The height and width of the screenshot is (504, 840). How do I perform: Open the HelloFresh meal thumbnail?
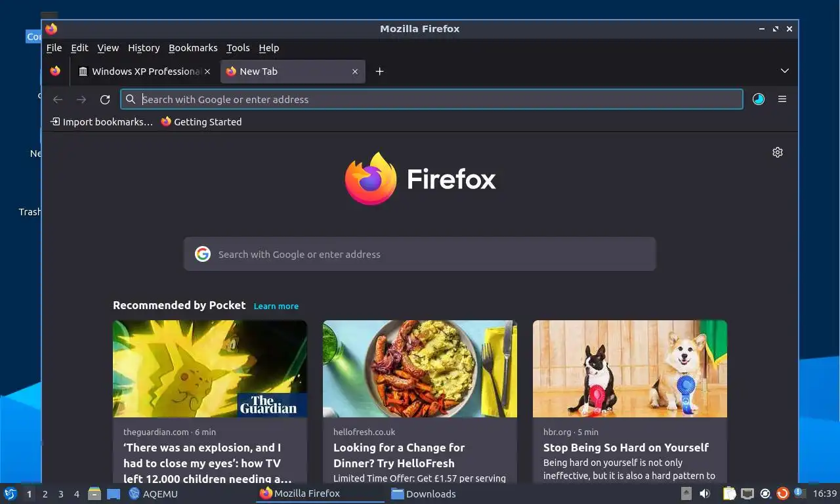pyautogui.click(x=420, y=369)
